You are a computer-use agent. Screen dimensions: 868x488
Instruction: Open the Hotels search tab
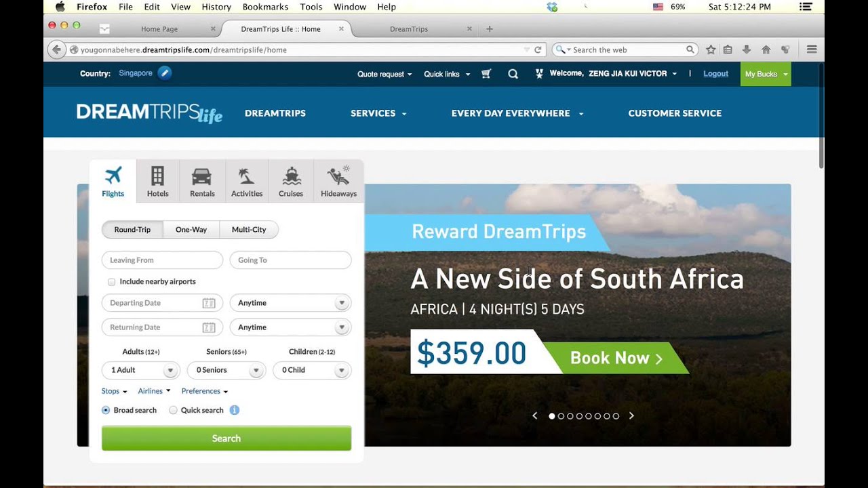[157, 181]
